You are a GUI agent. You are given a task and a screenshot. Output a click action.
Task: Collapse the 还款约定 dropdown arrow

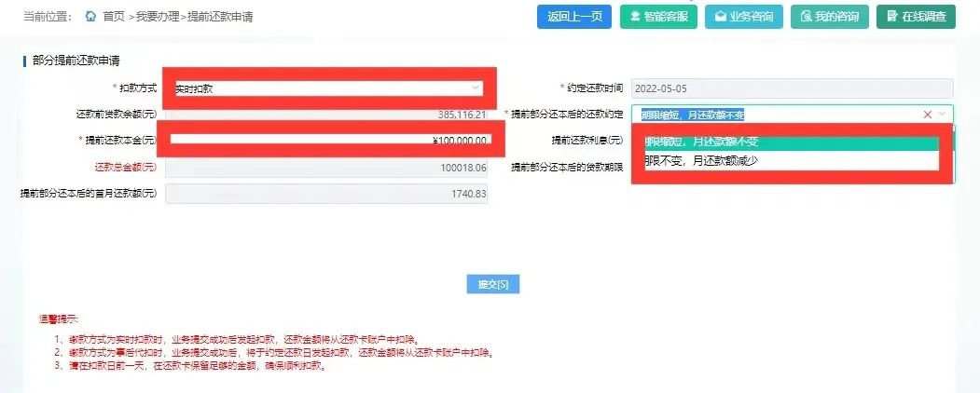click(943, 115)
